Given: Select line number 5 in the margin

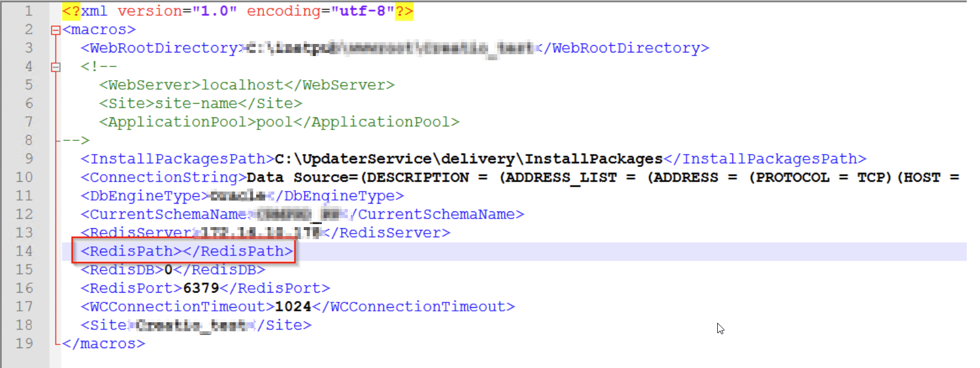Looking at the screenshot, I should pos(28,85).
